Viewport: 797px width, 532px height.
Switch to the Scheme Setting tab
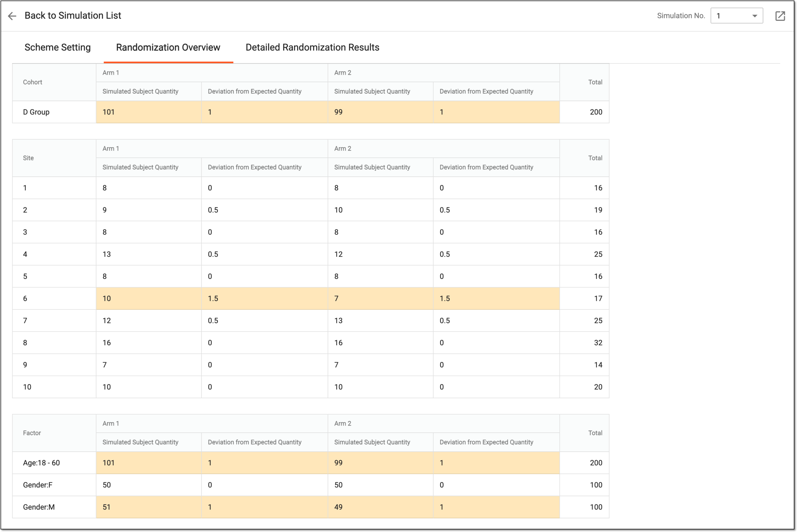coord(58,47)
